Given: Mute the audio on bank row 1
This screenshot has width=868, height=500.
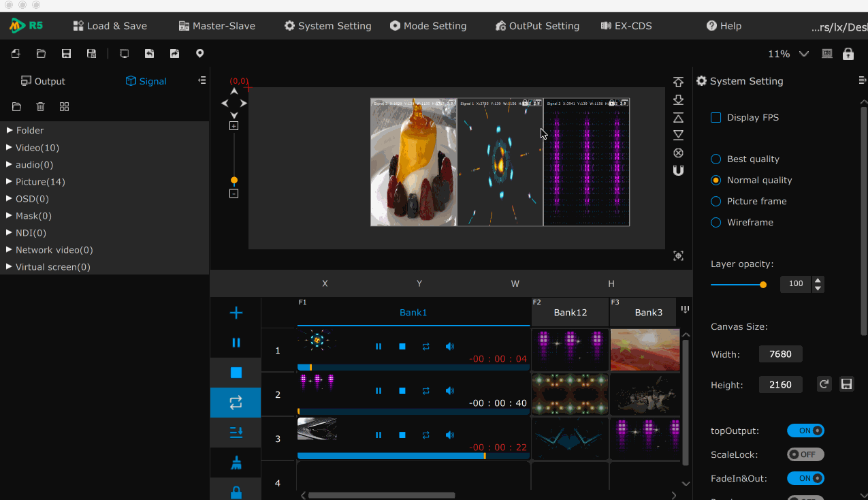Looking at the screenshot, I should click(x=449, y=347).
